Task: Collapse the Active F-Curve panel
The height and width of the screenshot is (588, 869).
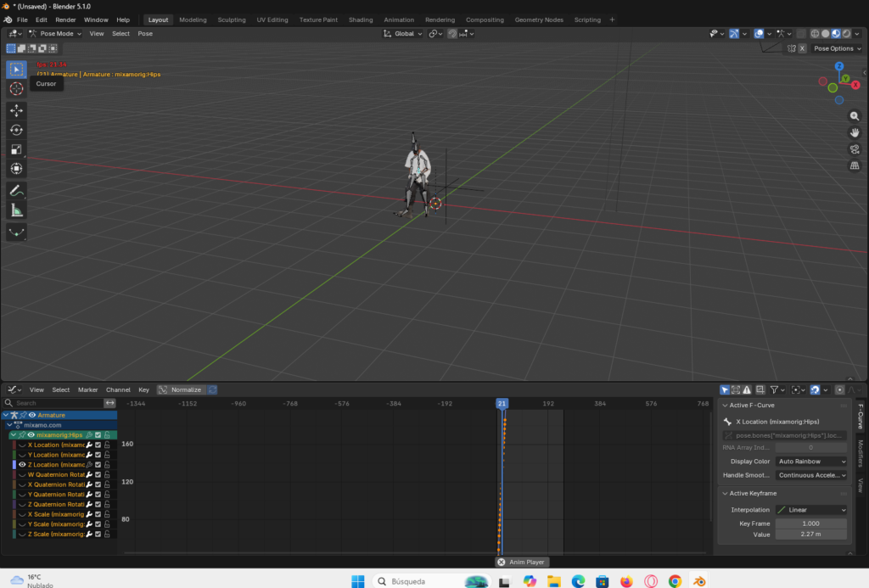Action: click(725, 406)
